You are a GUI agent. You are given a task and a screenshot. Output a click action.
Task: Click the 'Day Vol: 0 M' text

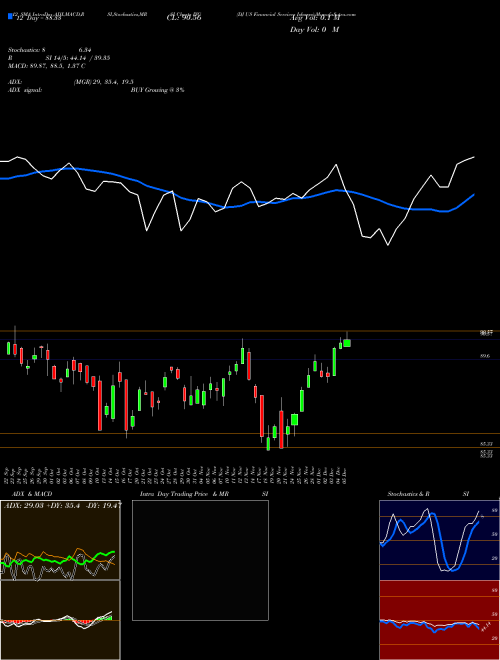[x=314, y=30]
